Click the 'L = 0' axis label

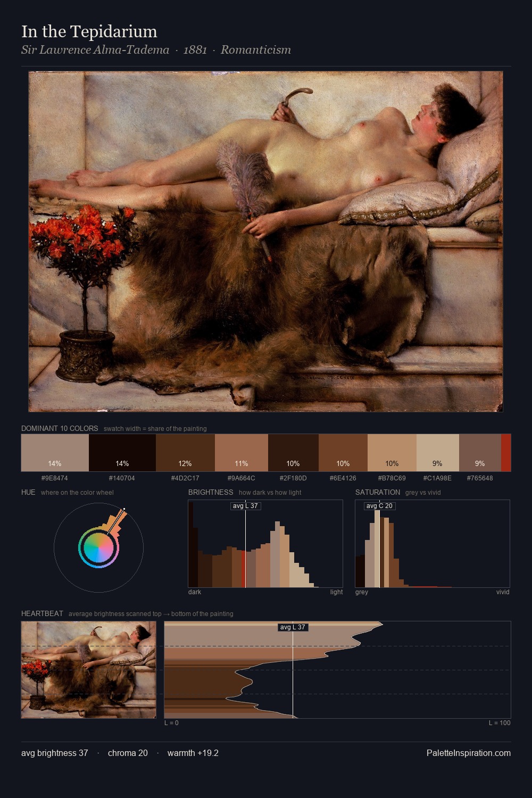pos(171,723)
